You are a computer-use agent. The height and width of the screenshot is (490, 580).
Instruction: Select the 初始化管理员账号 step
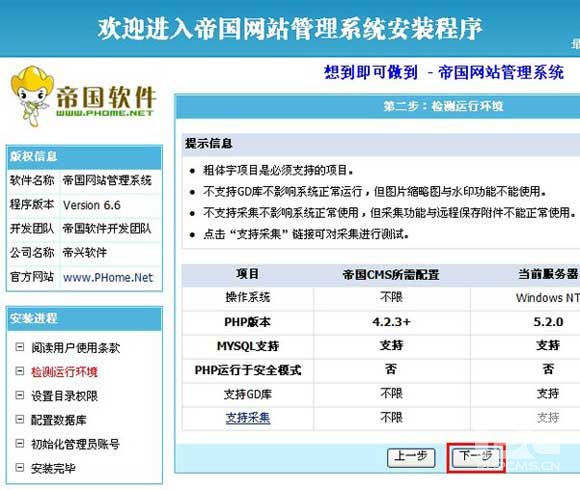coord(75,444)
